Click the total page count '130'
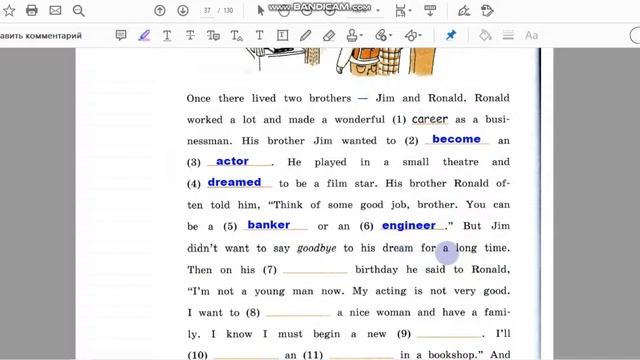This screenshot has height=360, width=640. pyautogui.click(x=228, y=11)
